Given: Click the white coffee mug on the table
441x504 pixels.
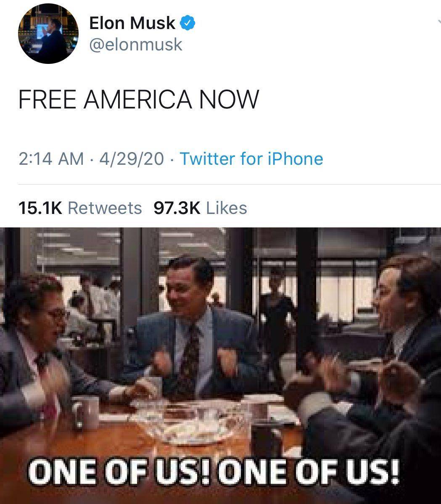Looking at the screenshot, I should (86, 413).
